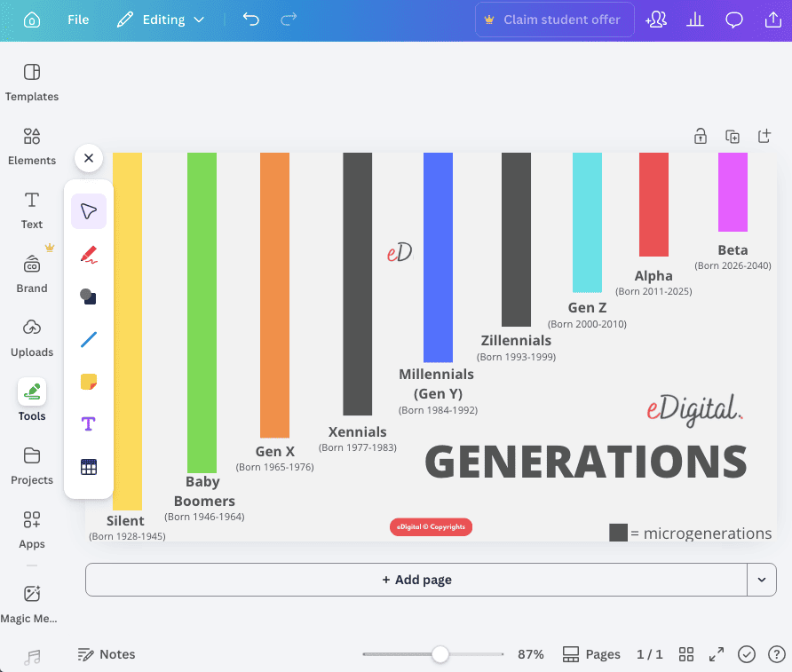Viewport: 792px width, 672px height.
Task: Toggle the Pages thumbnails view
Action: pyautogui.click(x=591, y=654)
